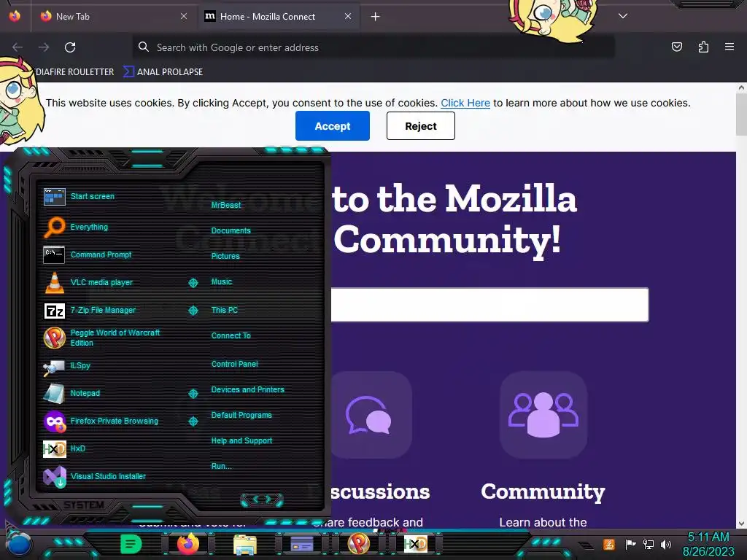
Task: Open HxD hex editor in start menu
Action: pyautogui.click(x=54, y=449)
